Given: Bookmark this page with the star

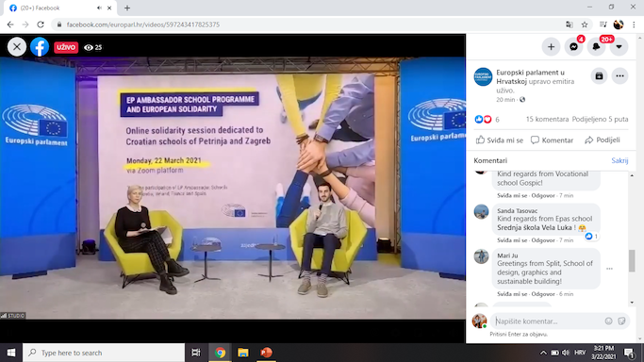Looking at the screenshot, I should tap(585, 25).
